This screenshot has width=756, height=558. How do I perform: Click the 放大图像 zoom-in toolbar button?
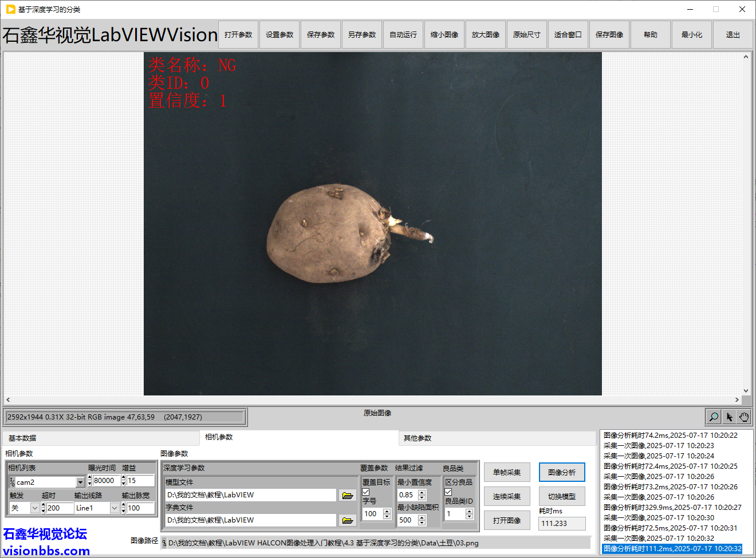(x=485, y=35)
